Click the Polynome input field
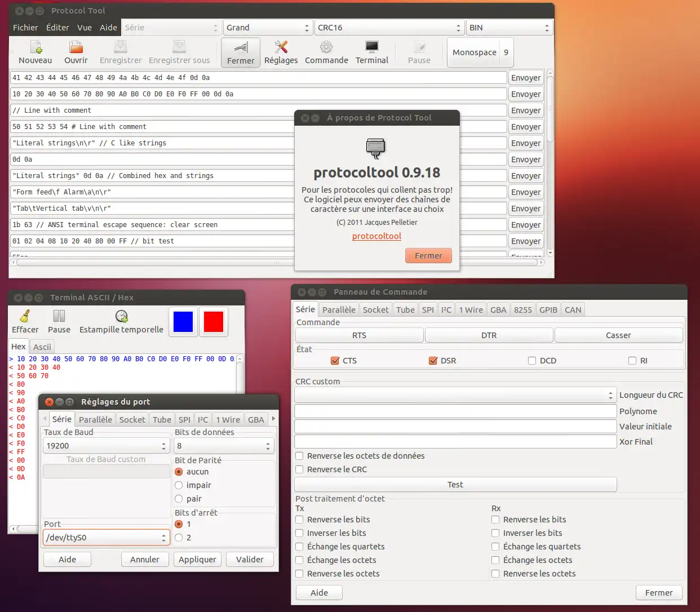Screen dimensions: 700x612 click(455, 411)
